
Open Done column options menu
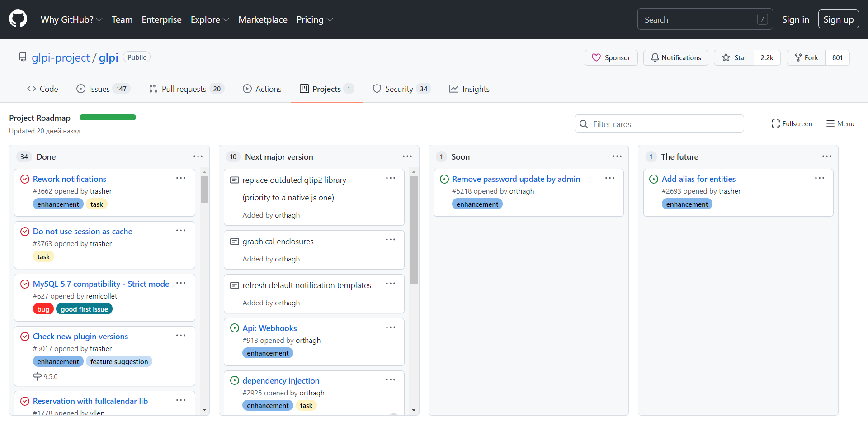(198, 156)
